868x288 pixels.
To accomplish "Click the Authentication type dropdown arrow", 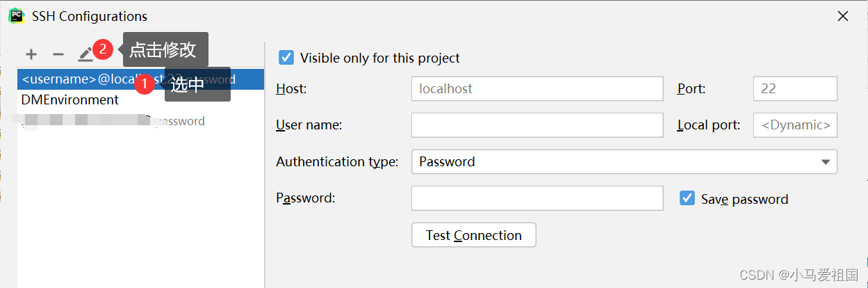I will pyautogui.click(x=826, y=162).
